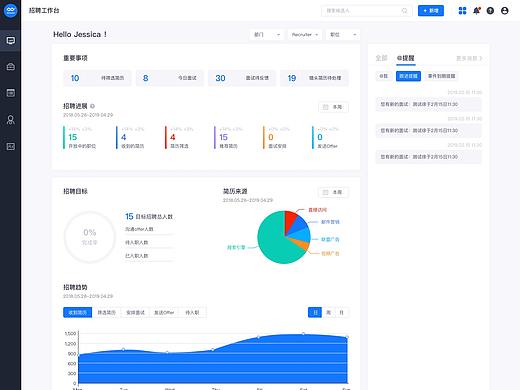Click the 待入职人数 row in 招聘目标
Image resolution: width=520 pixels, height=390 pixels.
pos(149,243)
